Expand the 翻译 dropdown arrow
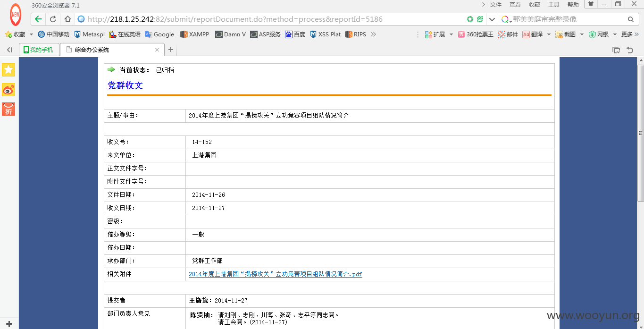Image resolution: width=644 pixels, height=329 pixels. [549, 34]
